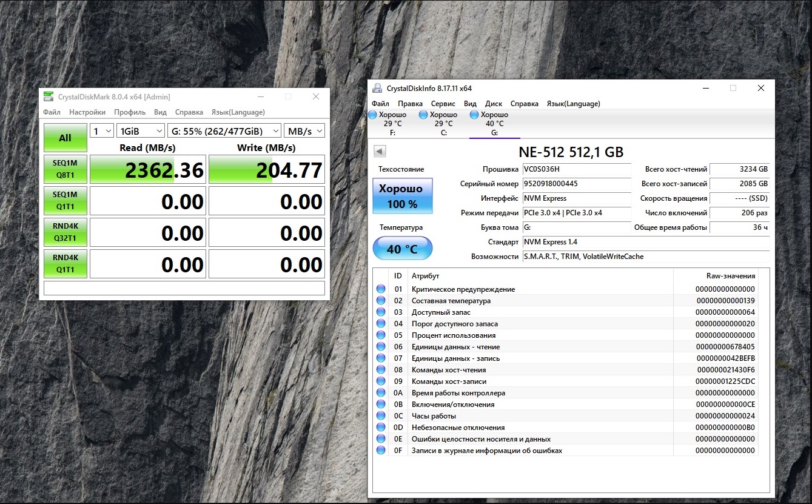The height and width of the screenshot is (504, 812).
Task: Click status orb for 0C Часы работы
Action: click(381, 416)
